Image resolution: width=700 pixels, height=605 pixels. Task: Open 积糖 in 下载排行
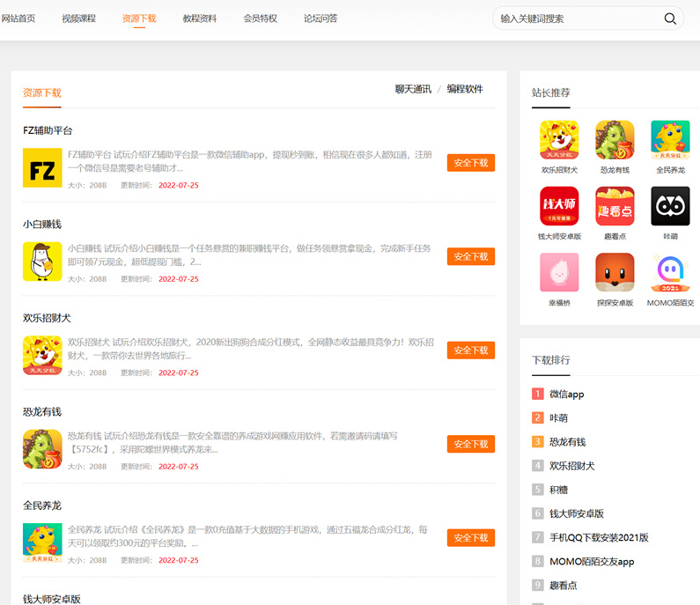click(x=558, y=490)
